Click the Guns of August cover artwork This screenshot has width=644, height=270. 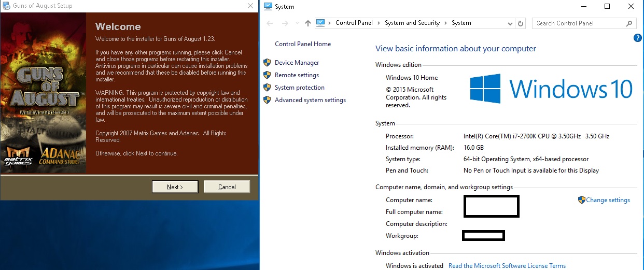click(x=43, y=93)
